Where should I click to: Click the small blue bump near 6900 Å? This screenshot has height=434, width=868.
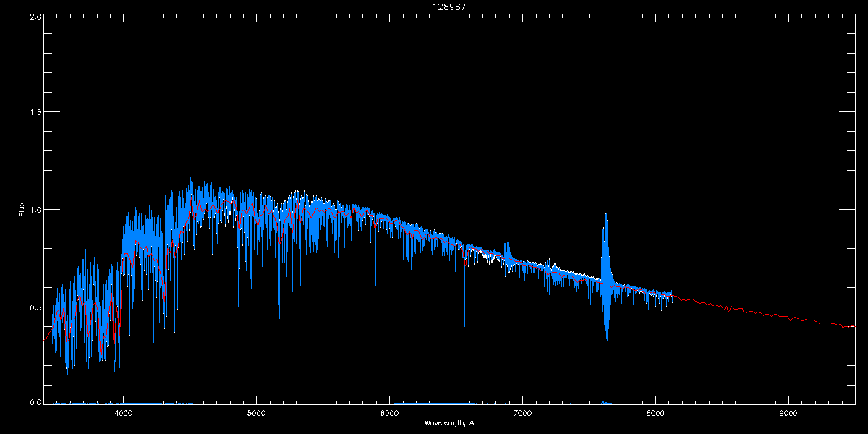tap(507, 252)
